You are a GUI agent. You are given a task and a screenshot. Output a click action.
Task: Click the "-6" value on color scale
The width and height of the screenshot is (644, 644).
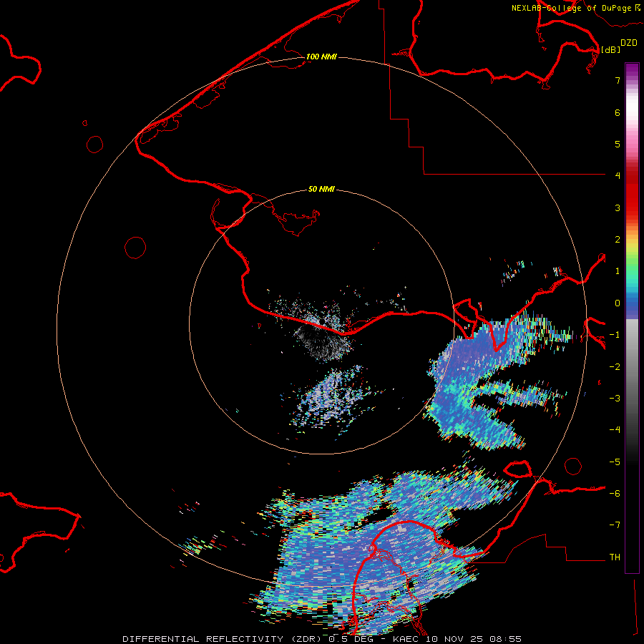615,494
